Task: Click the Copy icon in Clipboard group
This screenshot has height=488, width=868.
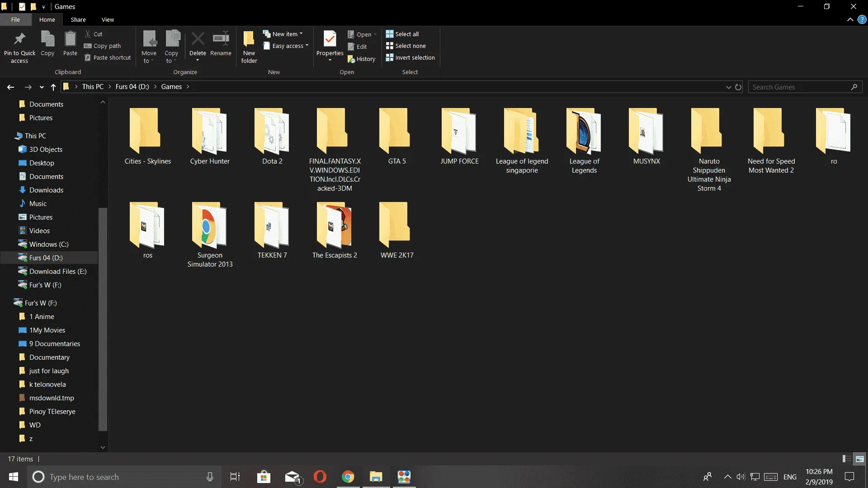Action: click(47, 39)
